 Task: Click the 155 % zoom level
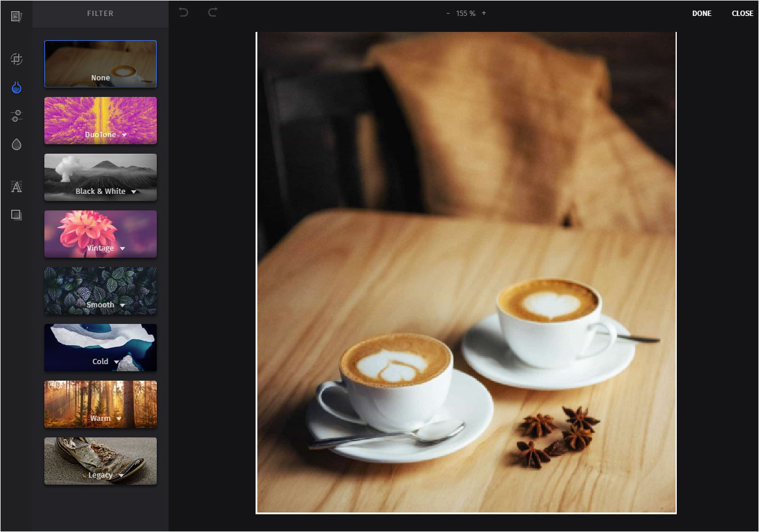[x=466, y=13]
